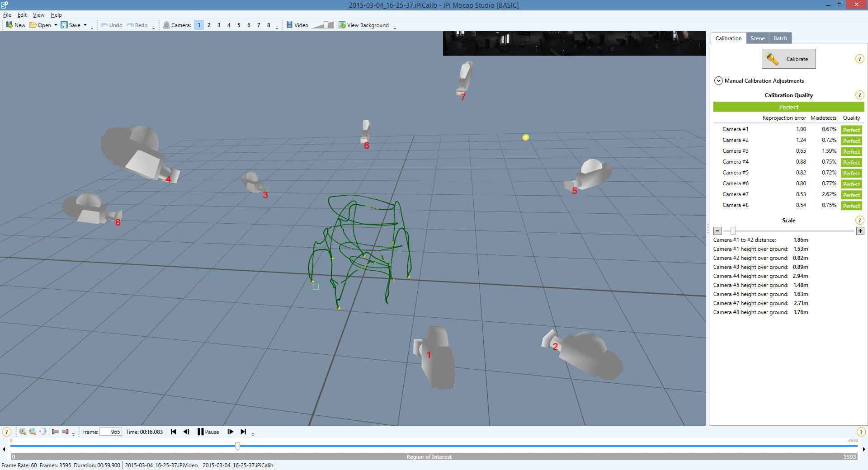
Task: Toggle View Background option
Action: 364,25
